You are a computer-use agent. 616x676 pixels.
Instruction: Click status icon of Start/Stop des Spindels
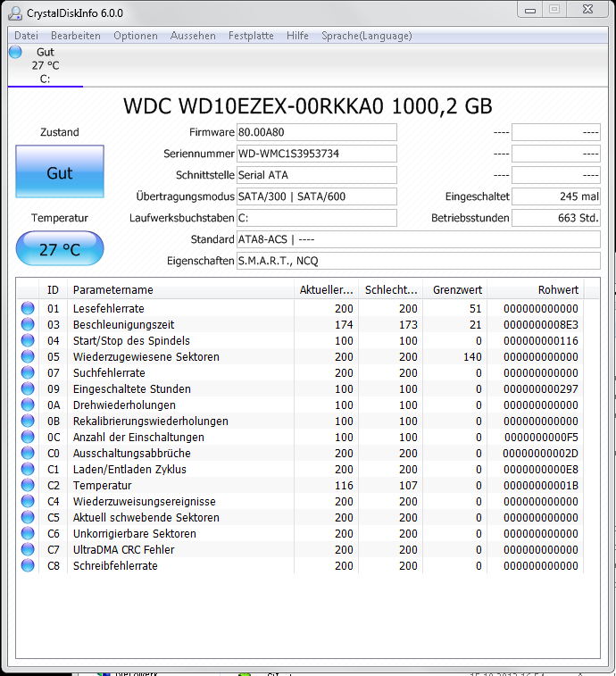pos(28,340)
